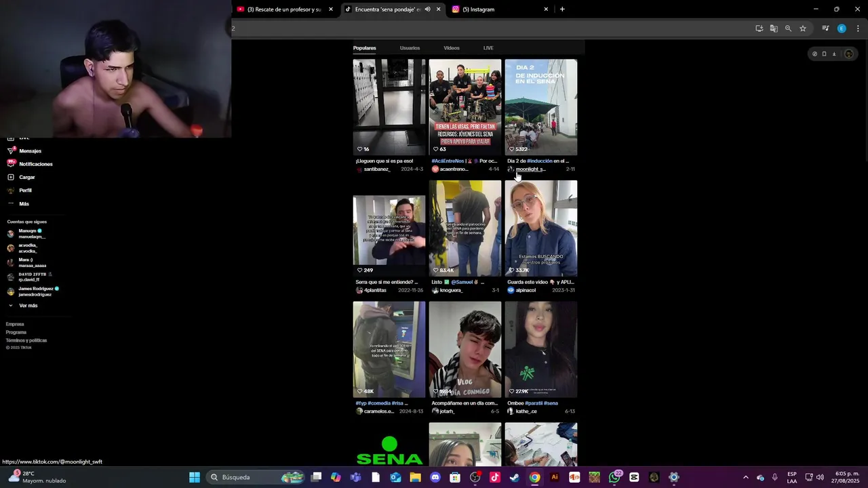Click the install app icon in address bar
Screen dimensions: 868x488
(759, 28)
